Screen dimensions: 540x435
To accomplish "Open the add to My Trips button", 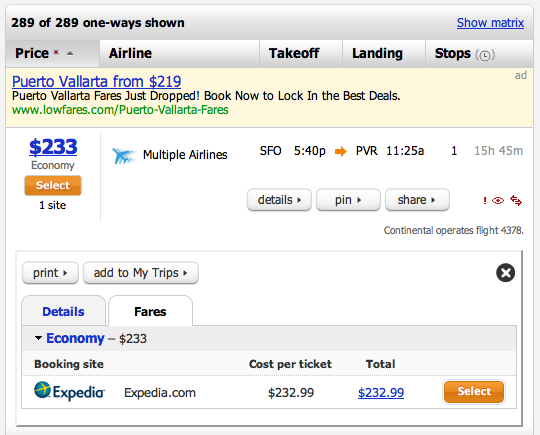I will pos(141,273).
